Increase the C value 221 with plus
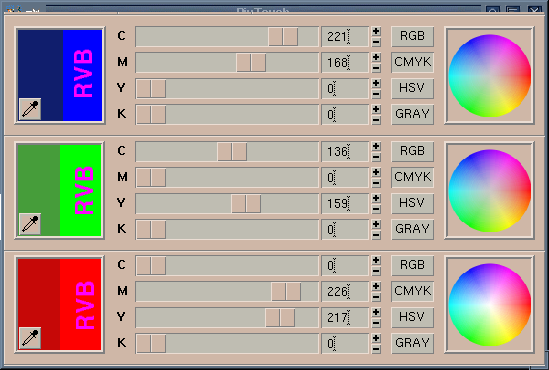This screenshot has width=549, height=370. [x=376, y=31]
